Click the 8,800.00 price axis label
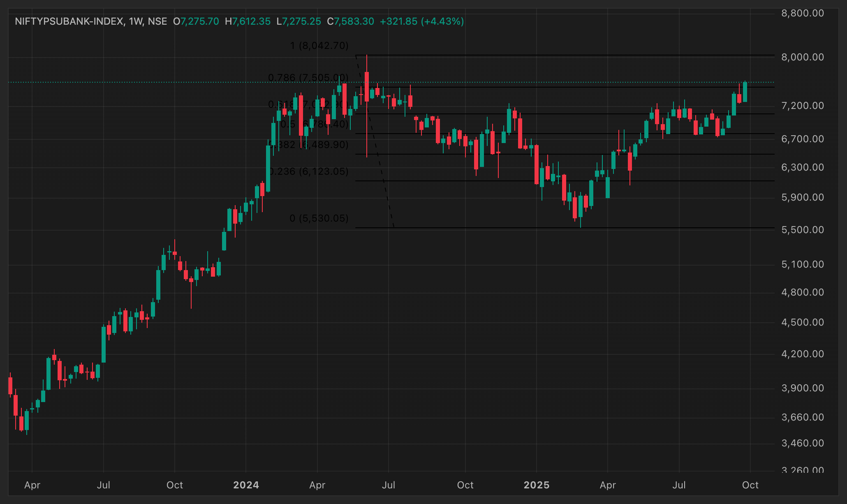 point(802,13)
